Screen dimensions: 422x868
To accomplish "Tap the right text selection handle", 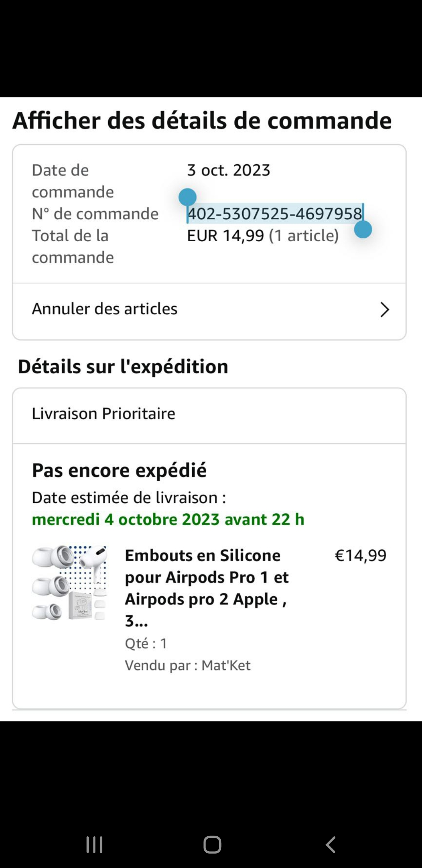I will [363, 229].
